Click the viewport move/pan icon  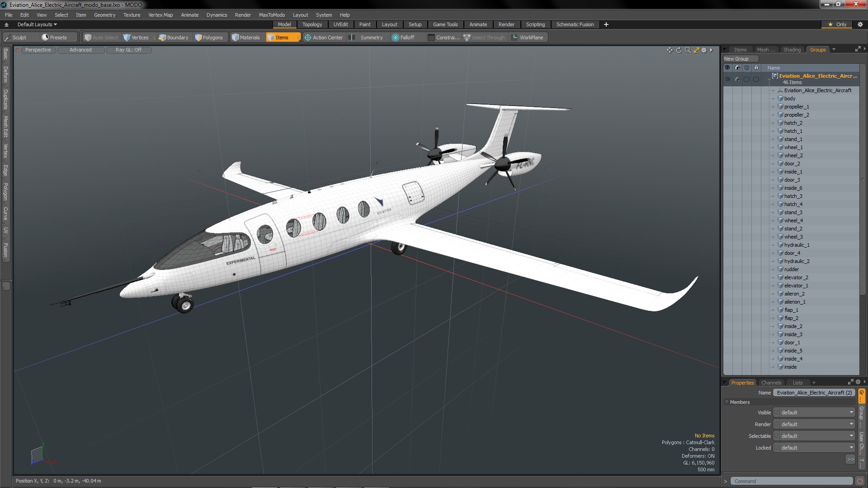[670, 50]
